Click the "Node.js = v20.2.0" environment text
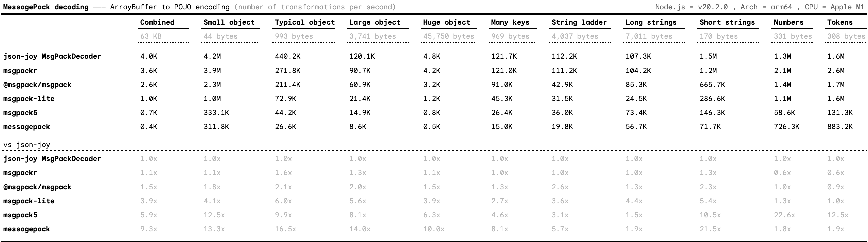The height and width of the screenshot is (242, 868). tap(691, 7)
